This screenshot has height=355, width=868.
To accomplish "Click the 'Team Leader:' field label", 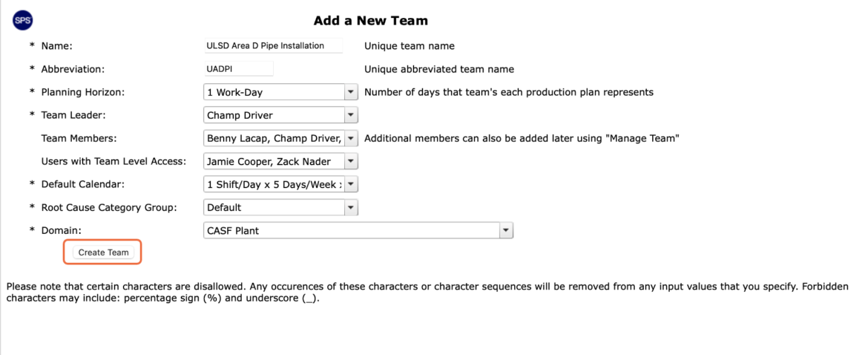I will [x=73, y=115].
